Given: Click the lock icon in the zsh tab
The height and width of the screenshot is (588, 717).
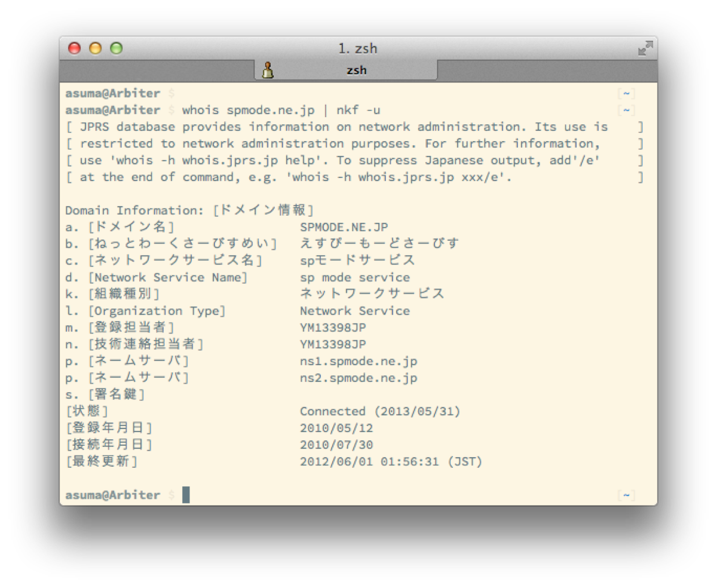Looking at the screenshot, I should pos(268,70).
